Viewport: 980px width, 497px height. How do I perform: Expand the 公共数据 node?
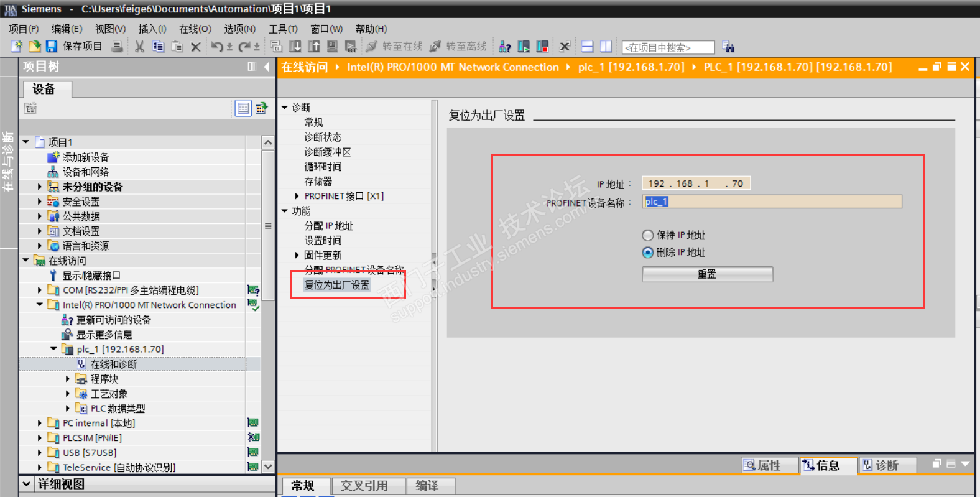(x=40, y=216)
